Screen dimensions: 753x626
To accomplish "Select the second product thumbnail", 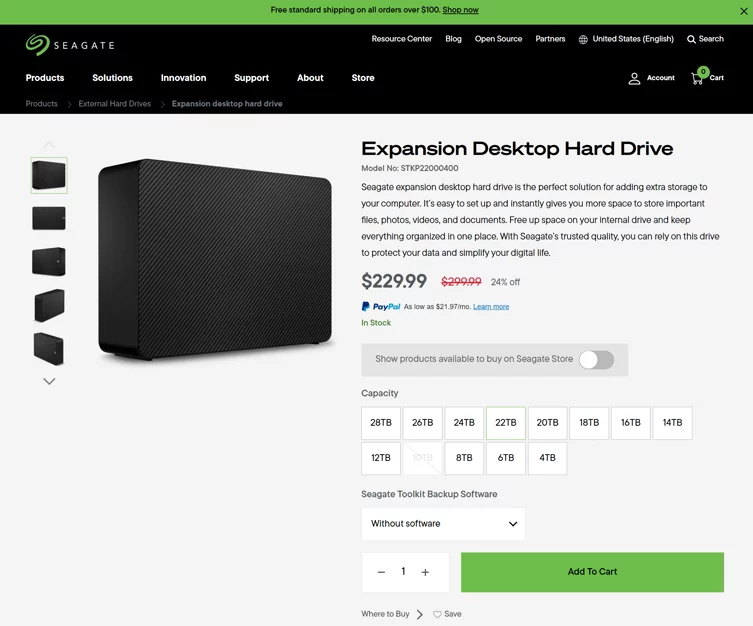I will [x=49, y=218].
